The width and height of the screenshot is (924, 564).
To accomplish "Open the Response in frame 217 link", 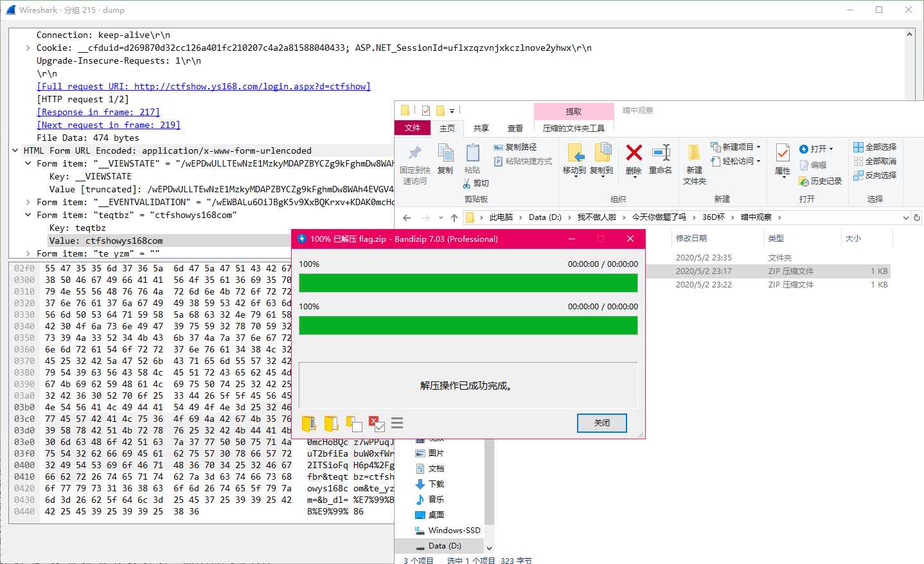I will click(x=98, y=112).
